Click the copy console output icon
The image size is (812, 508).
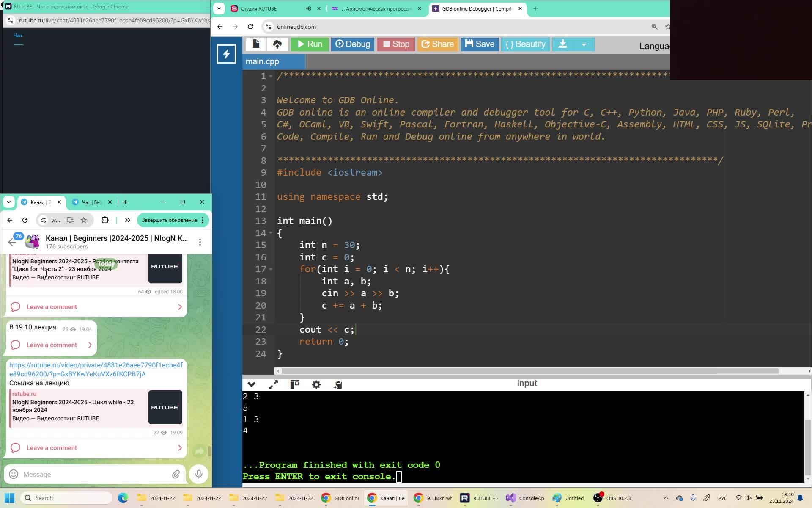[338, 384]
